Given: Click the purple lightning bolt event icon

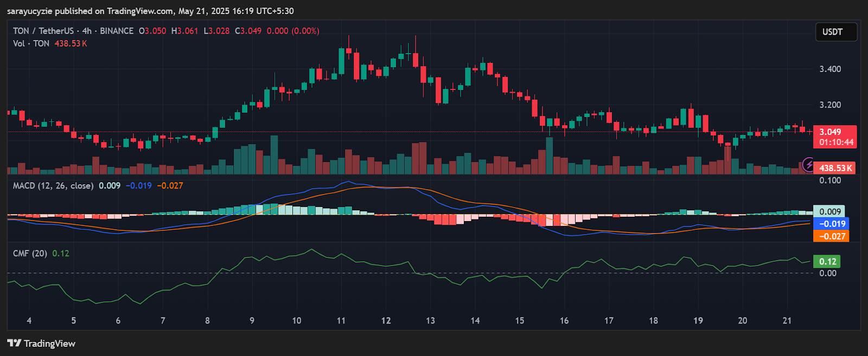Looking at the screenshot, I should (808, 164).
